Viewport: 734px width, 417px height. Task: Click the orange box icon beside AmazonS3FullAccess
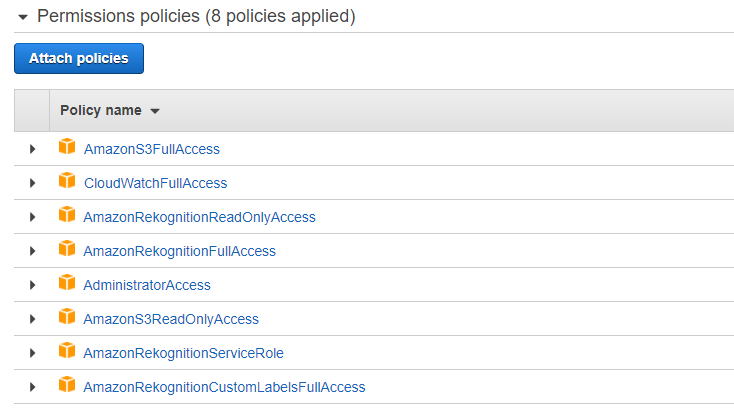pyautogui.click(x=67, y=146)
